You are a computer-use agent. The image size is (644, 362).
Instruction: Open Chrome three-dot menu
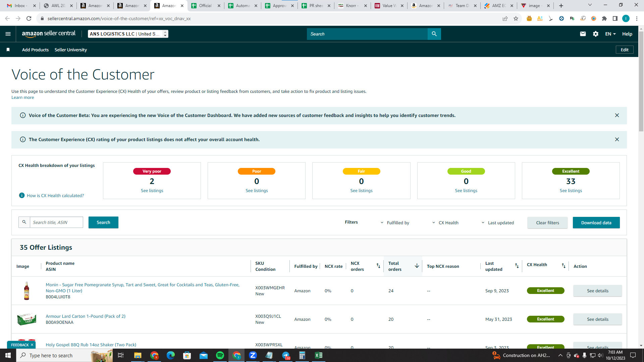[637, 18]
